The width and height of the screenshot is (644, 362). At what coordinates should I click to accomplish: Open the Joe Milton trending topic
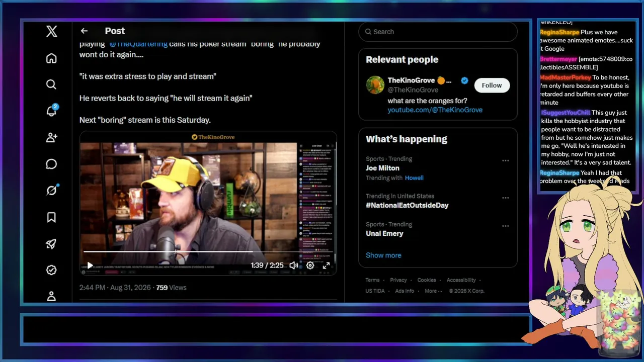(382, 168)
